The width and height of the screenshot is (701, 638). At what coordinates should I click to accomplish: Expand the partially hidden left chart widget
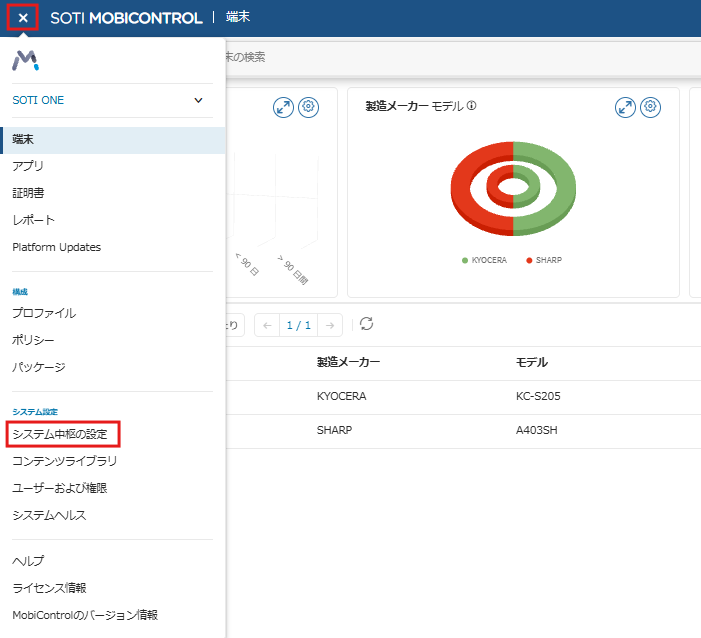tap(283, 107)
